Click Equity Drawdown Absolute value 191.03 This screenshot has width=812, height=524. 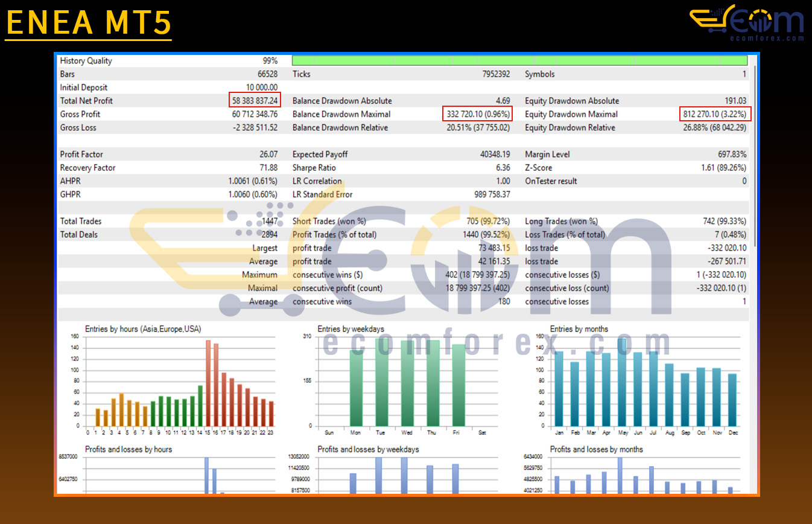735,101
